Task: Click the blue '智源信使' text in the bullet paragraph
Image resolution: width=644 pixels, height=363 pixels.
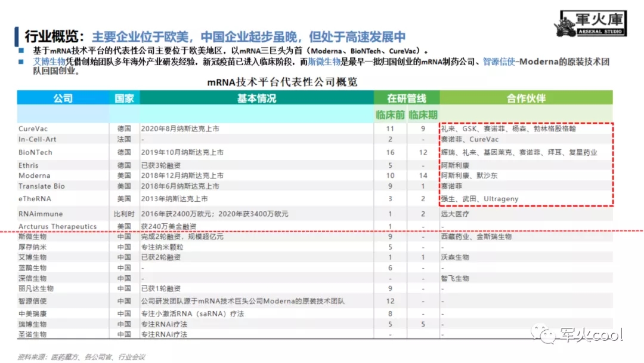Action: (x=499, y=61)
